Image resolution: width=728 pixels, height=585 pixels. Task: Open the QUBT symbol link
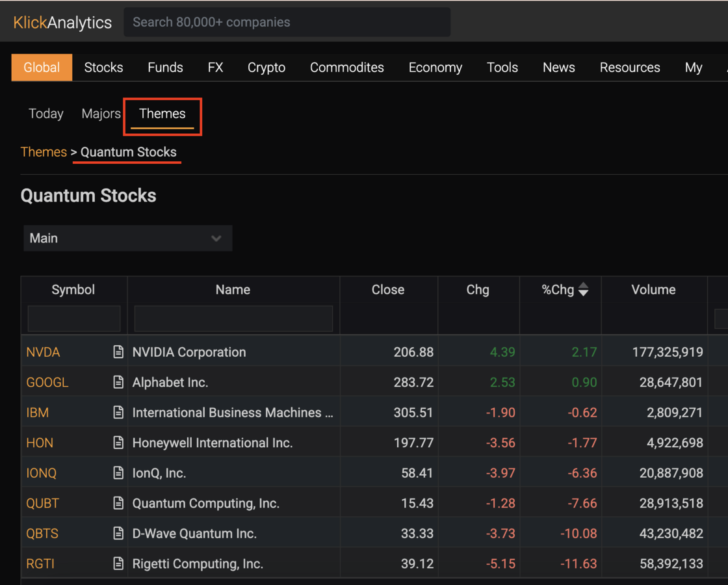pos(43,503)
